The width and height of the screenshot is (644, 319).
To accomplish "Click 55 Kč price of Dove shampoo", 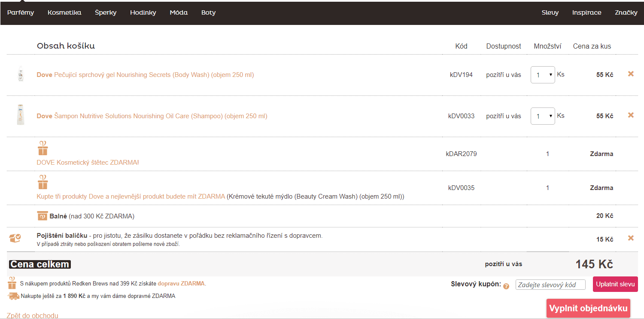I will pyautogui.click(x=605, y=116).
